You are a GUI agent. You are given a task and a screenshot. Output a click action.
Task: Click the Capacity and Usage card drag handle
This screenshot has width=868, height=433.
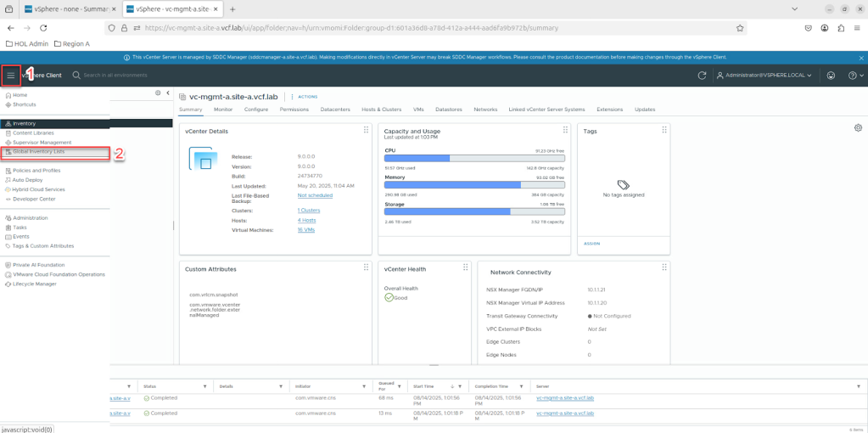point(565,130)
